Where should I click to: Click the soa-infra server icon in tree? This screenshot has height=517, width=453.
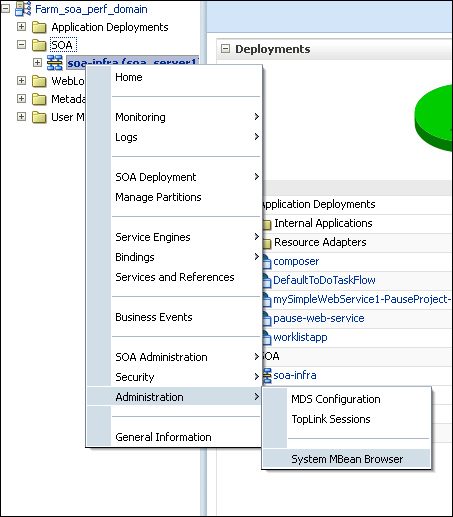tap(55, 63)
